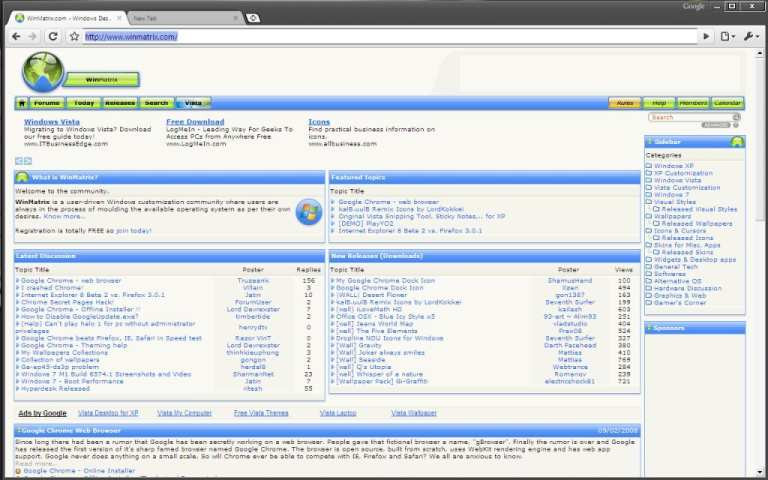Open the Icons & Cursors category
Viewport: 768px width, 480px height.
pyautogui.click(x=680, y=230)
